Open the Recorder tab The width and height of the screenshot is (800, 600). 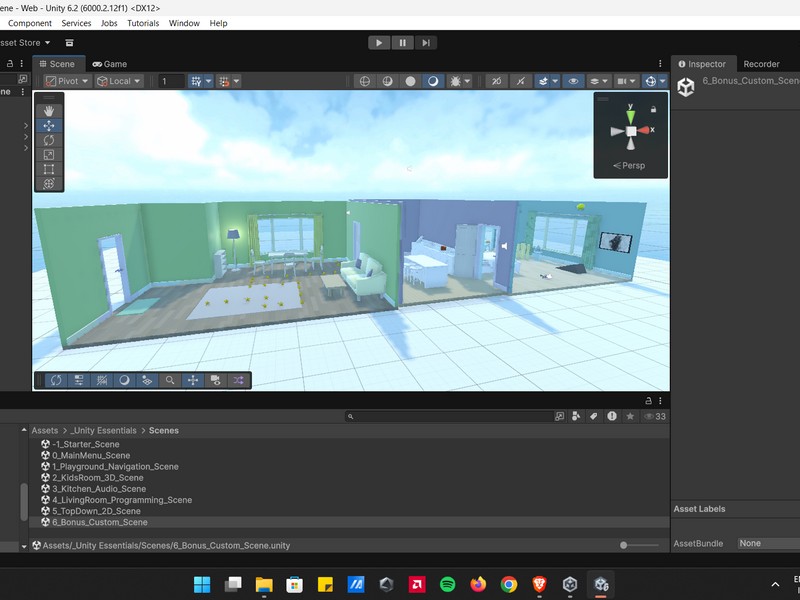pos(761,64)
